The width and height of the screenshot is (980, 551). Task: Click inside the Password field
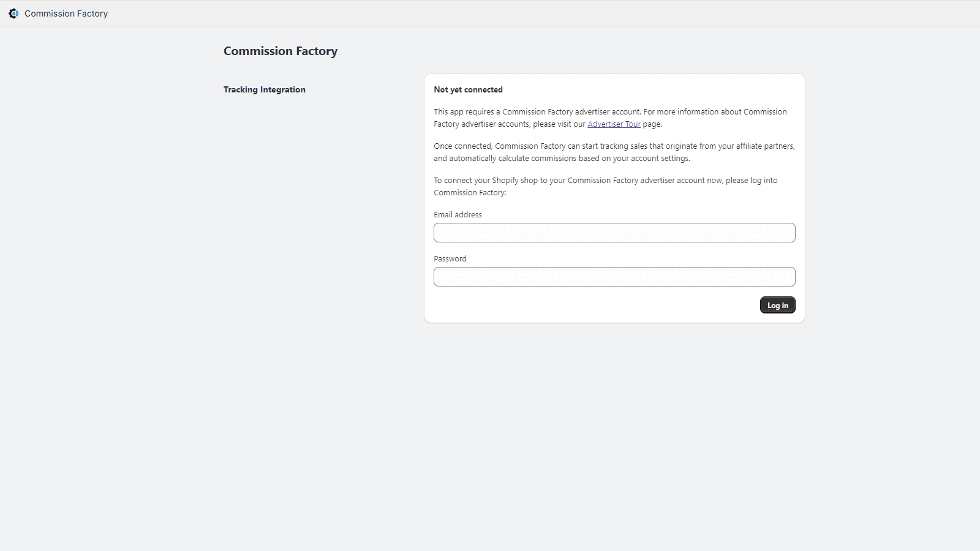pos(614,277)
